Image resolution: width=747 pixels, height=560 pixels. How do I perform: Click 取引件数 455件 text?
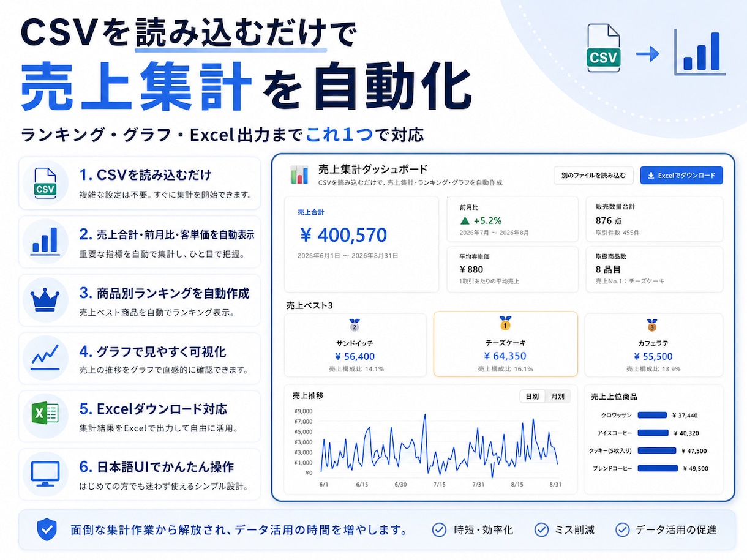click(617, 233)
